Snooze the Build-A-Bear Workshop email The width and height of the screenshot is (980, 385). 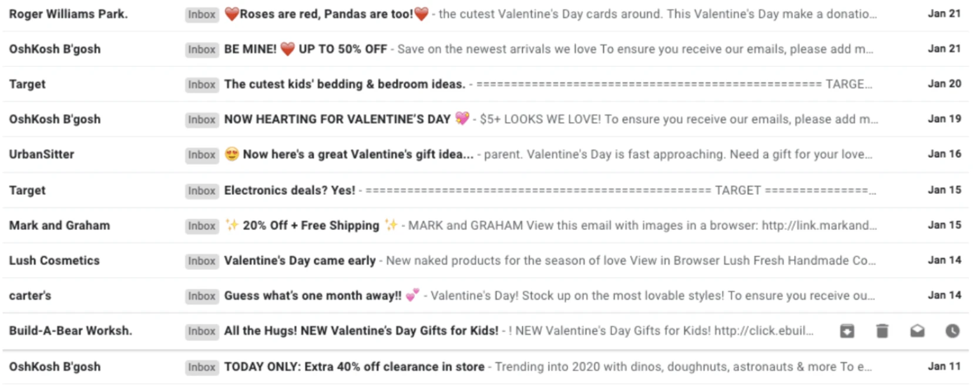click(x=952, y=331)
